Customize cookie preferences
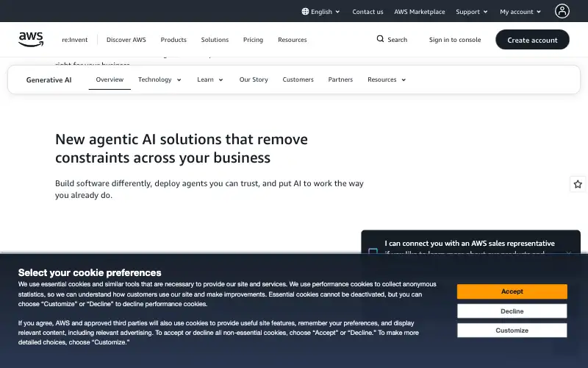 coord(512,330)
